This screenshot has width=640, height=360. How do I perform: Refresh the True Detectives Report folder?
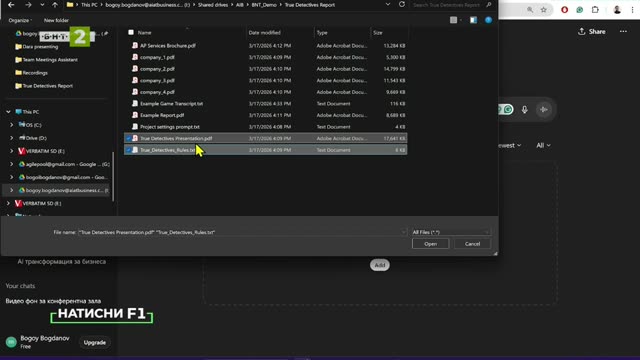click(x=402, y=4)
